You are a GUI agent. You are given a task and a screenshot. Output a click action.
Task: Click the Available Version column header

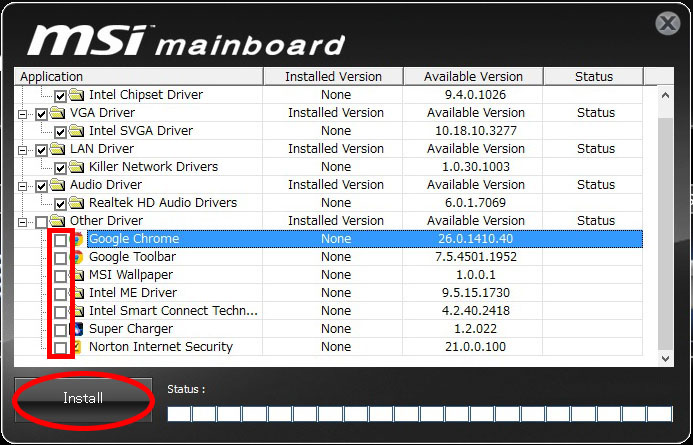475,77
